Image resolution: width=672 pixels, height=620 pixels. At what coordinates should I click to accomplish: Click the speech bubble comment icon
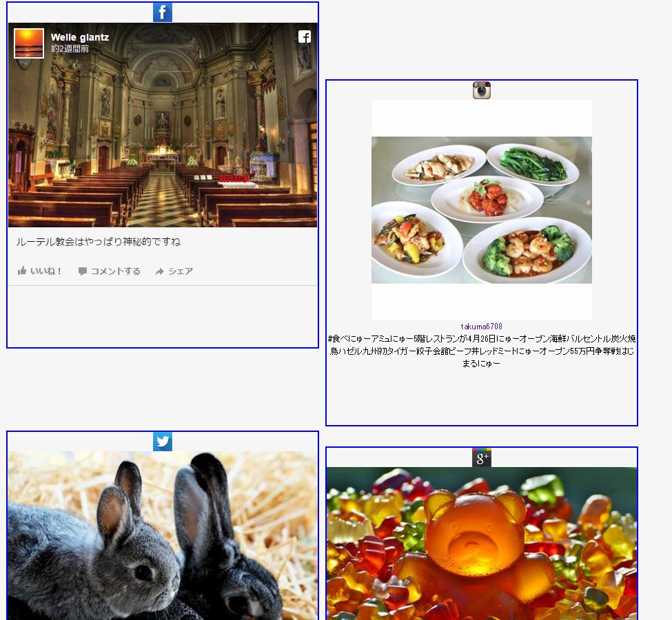(x=83, y=271)
